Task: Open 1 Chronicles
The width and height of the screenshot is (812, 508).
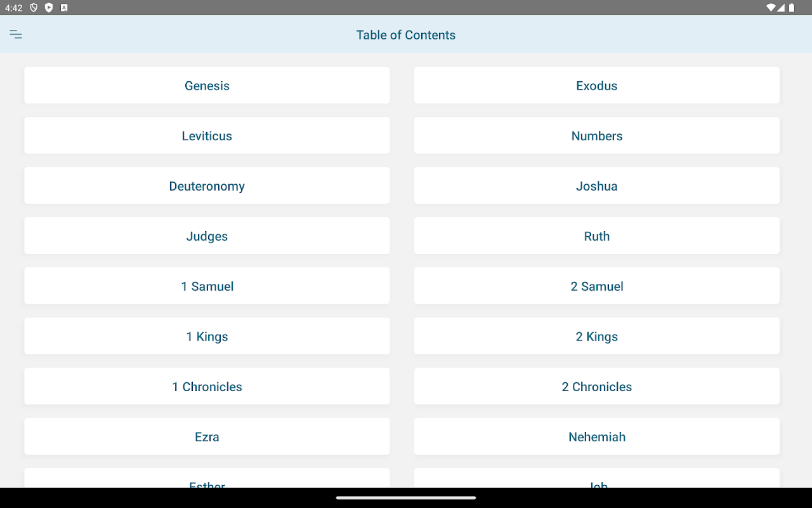Action: pos(207,386)
